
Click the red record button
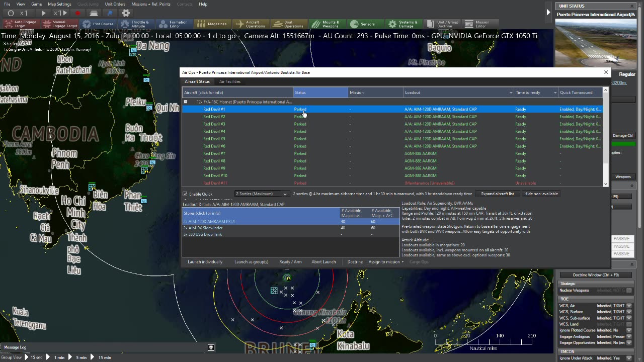(x=78, y=13)
